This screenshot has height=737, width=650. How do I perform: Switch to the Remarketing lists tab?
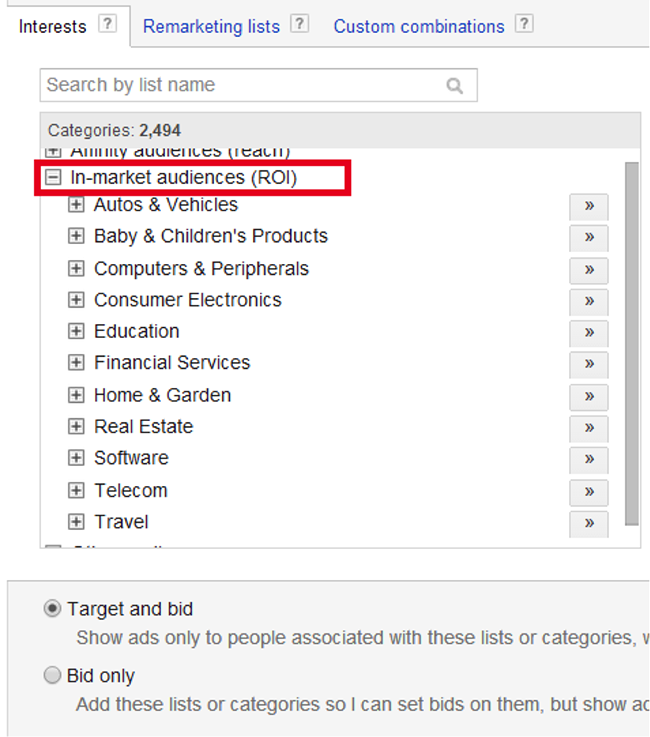[211, 27]
